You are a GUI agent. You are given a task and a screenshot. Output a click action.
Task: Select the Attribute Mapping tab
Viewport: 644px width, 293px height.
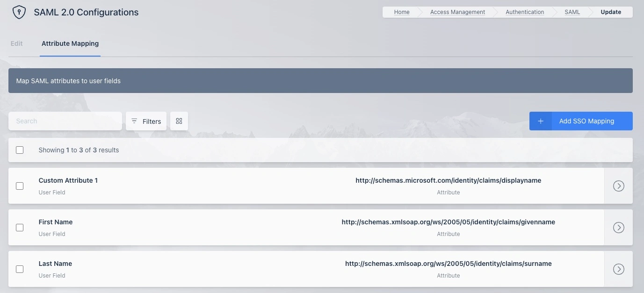coord(70,43)
